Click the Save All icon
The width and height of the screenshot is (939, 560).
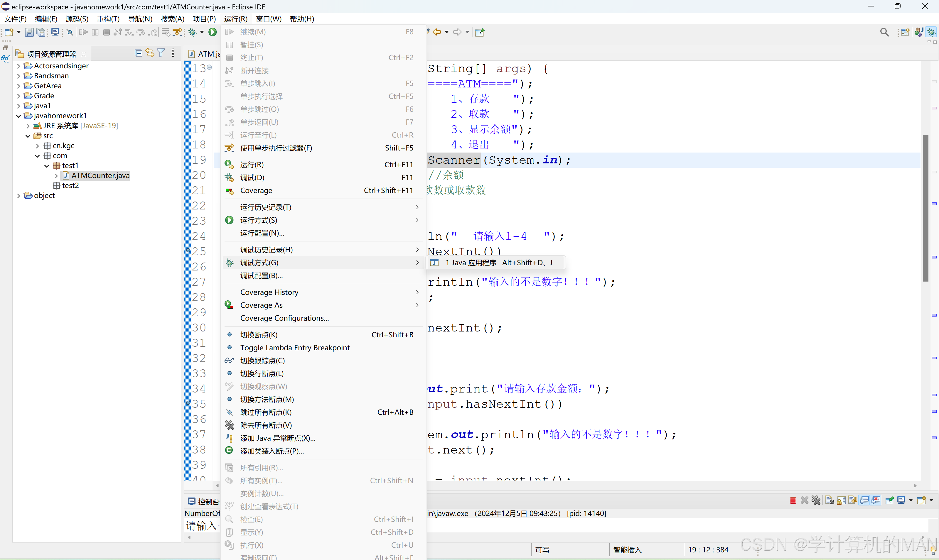(x=41, y=32)
